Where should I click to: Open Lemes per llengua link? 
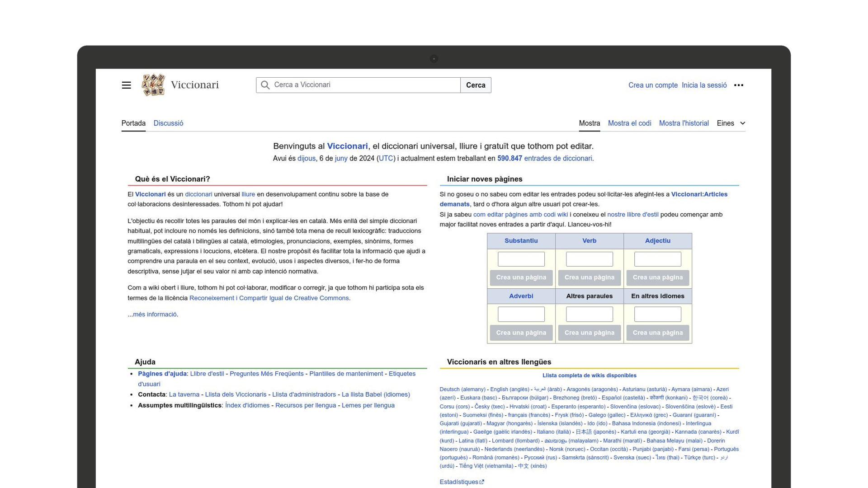[368, 405]
